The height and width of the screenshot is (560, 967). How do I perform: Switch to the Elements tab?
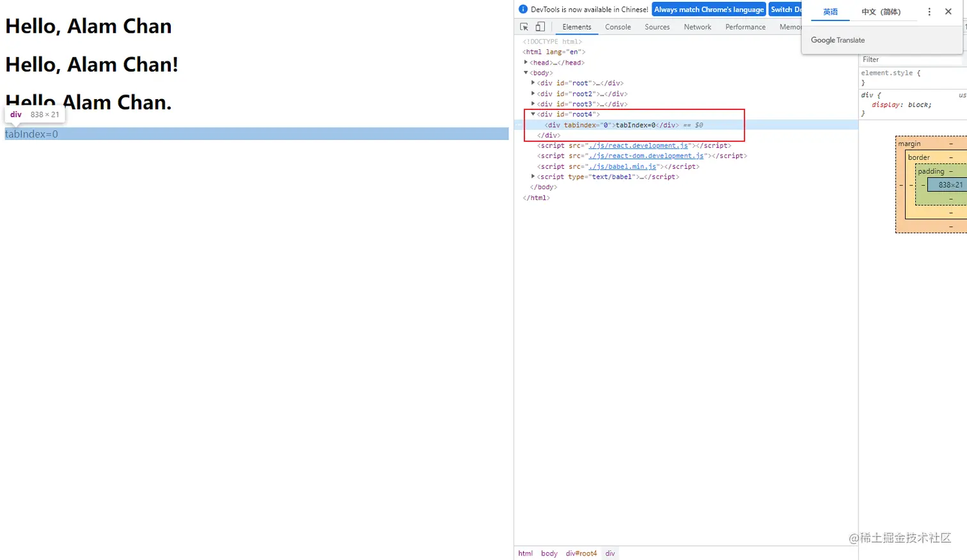click(x=577, y=27)
